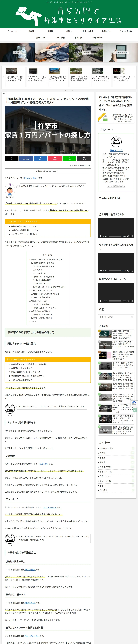
Task: Open 節約術 menu item
Action: coord(31,31)
